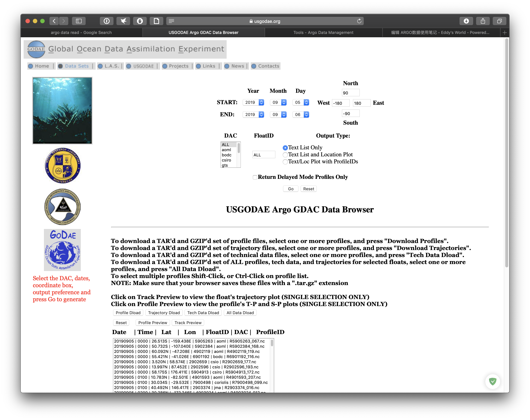
Task: Click the bird extension toolbar icon
Action: [123, 21]
